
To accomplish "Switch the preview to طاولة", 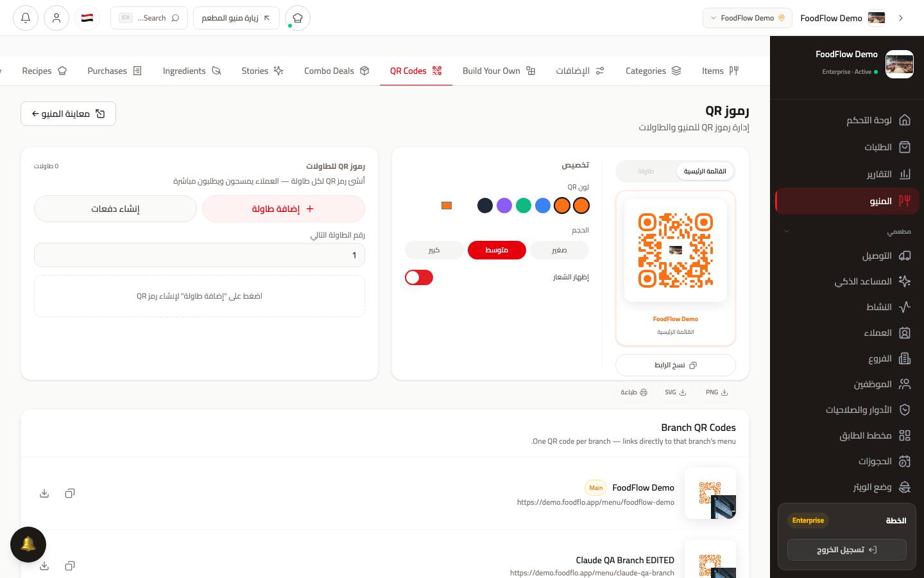I will (x=646, y=171).
